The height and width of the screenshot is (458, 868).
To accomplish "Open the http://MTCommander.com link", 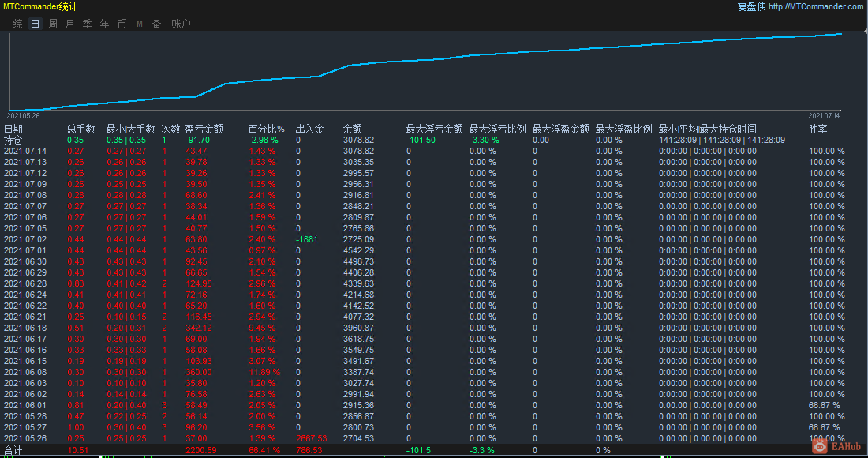I will pyautogui.click(x=815, y=6).
